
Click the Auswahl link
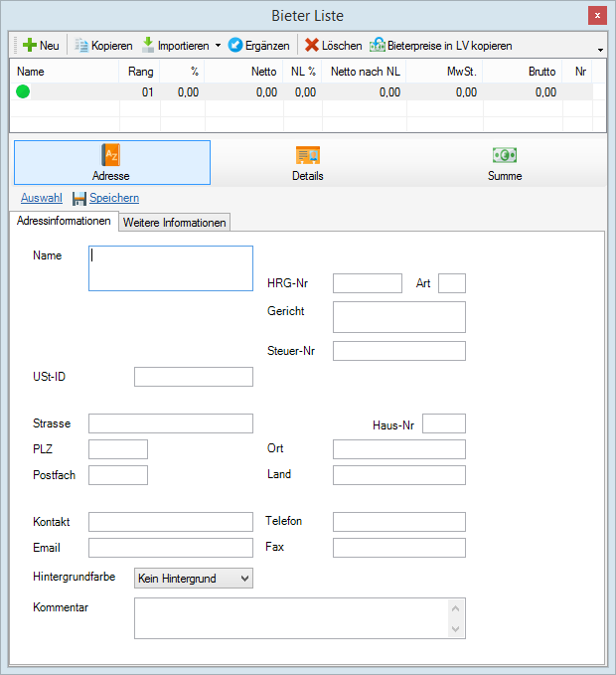coord(42,198)
